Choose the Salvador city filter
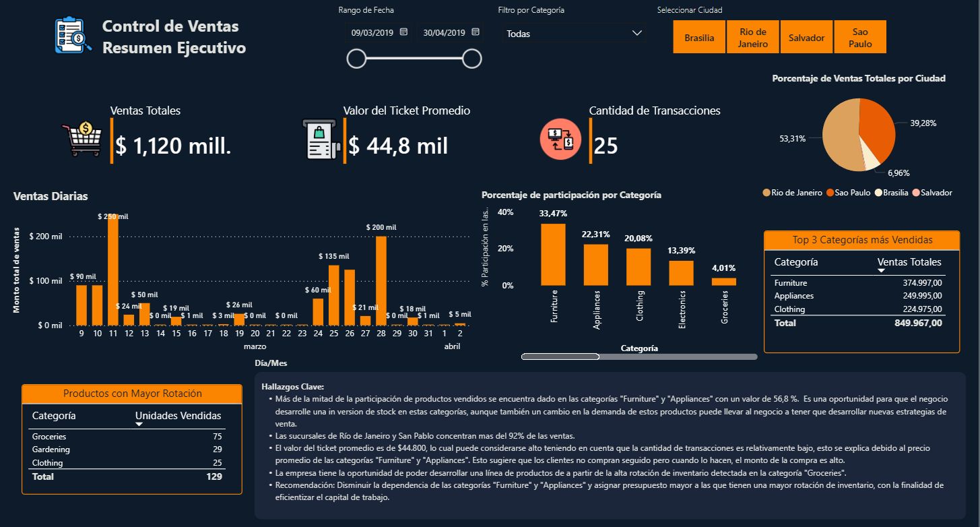Screen dimensions: 980x527 pyautogui.click(x=806, y=37)
